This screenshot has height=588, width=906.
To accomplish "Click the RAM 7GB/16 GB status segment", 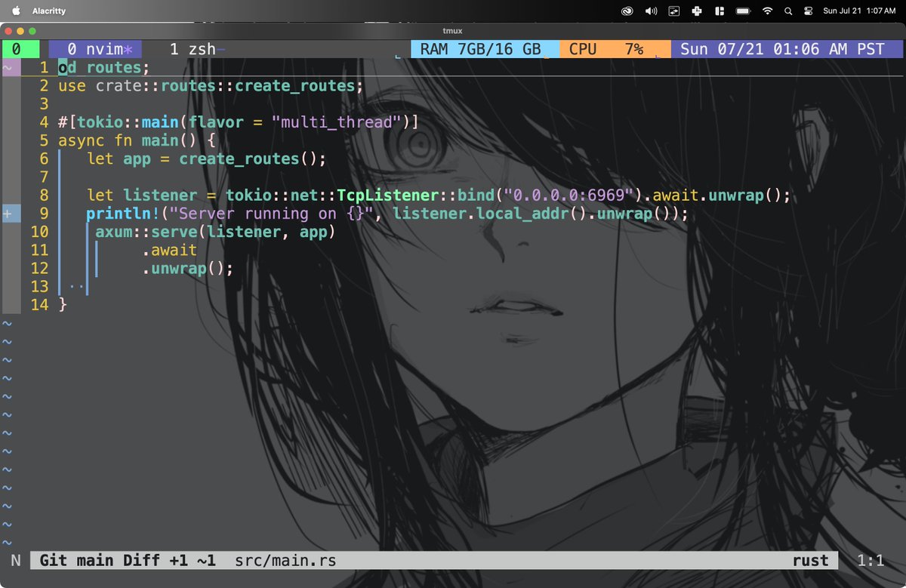I will click(x=485, y=49).
